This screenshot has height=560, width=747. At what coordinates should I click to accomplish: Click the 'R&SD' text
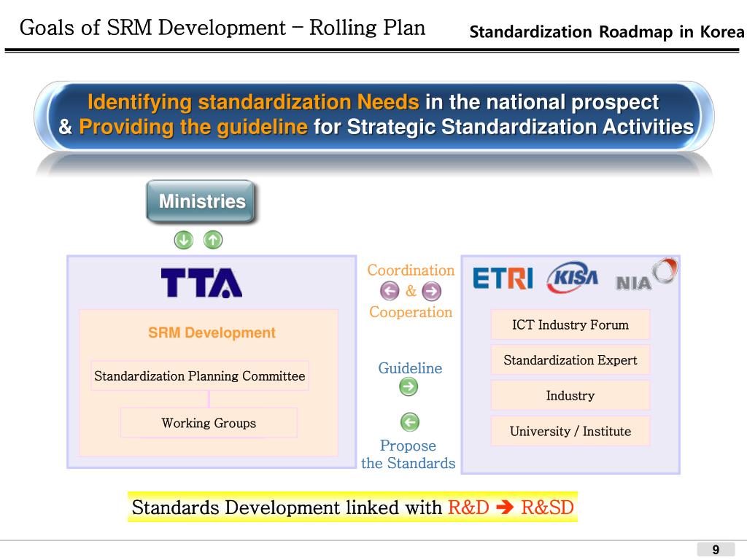547,507
